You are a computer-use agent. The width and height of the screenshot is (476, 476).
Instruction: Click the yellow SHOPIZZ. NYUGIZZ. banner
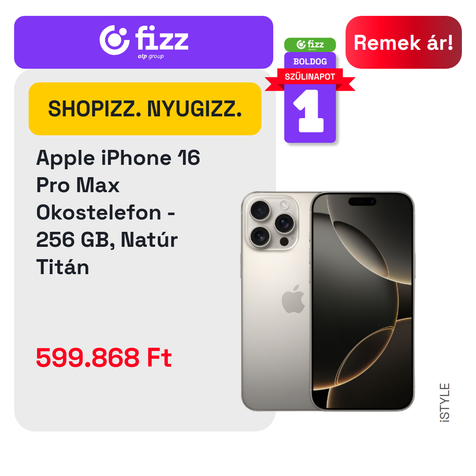[145, 109]
